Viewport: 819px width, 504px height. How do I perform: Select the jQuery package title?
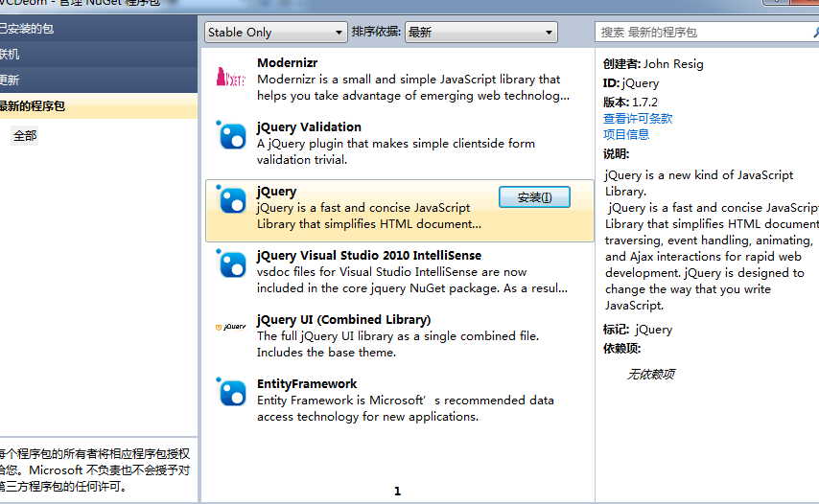[276, 192]
